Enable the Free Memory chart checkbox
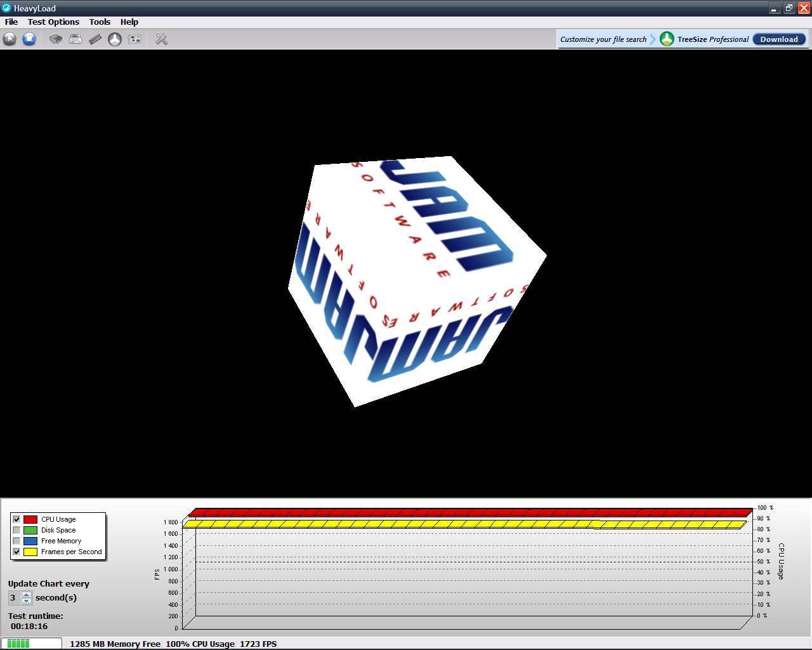This screenshot has height=650, width=812. [16, 541]
